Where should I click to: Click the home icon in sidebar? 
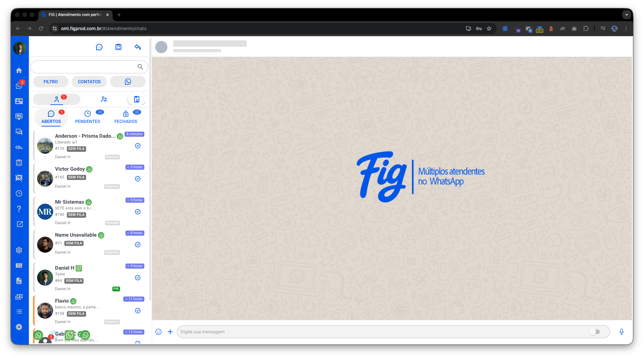[x=19, y=70]
